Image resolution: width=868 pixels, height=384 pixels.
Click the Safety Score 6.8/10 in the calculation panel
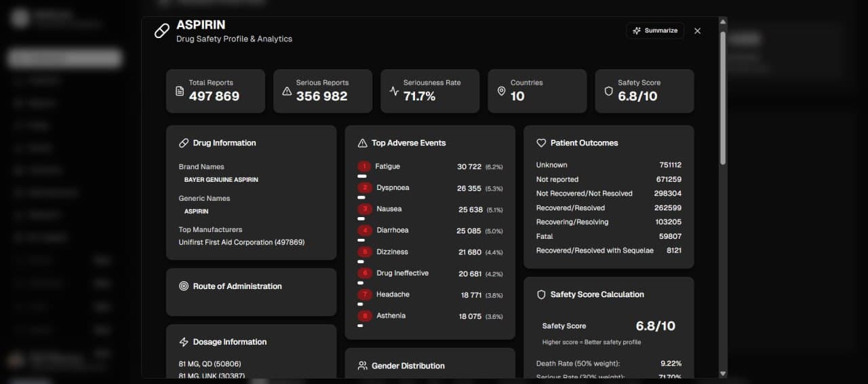click(x=656, y=326)
